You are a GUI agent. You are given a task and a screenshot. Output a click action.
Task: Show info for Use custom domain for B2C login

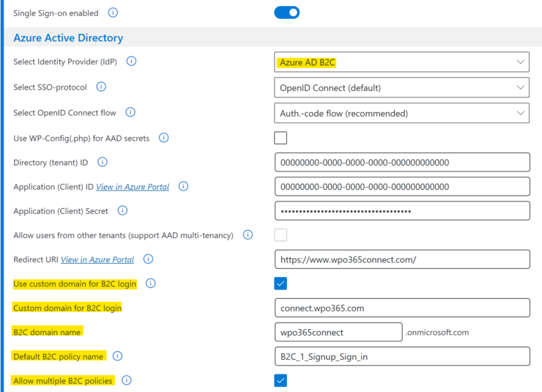150,284
